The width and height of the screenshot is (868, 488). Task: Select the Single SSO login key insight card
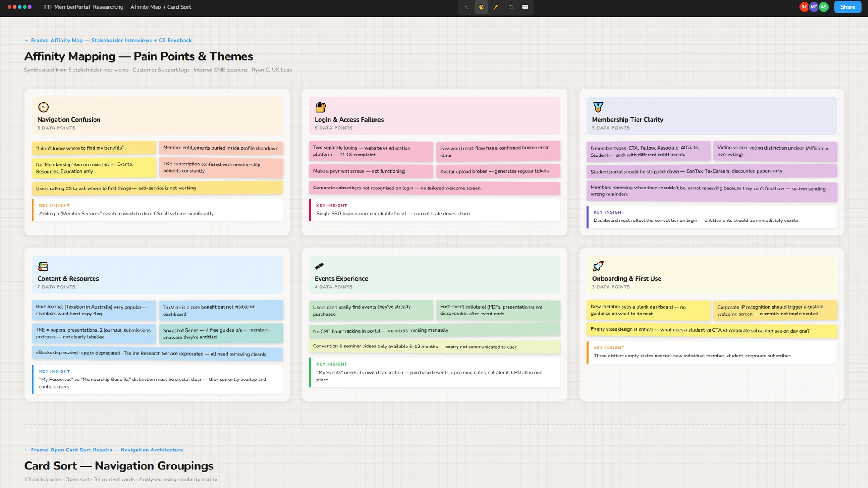(434, 210)
